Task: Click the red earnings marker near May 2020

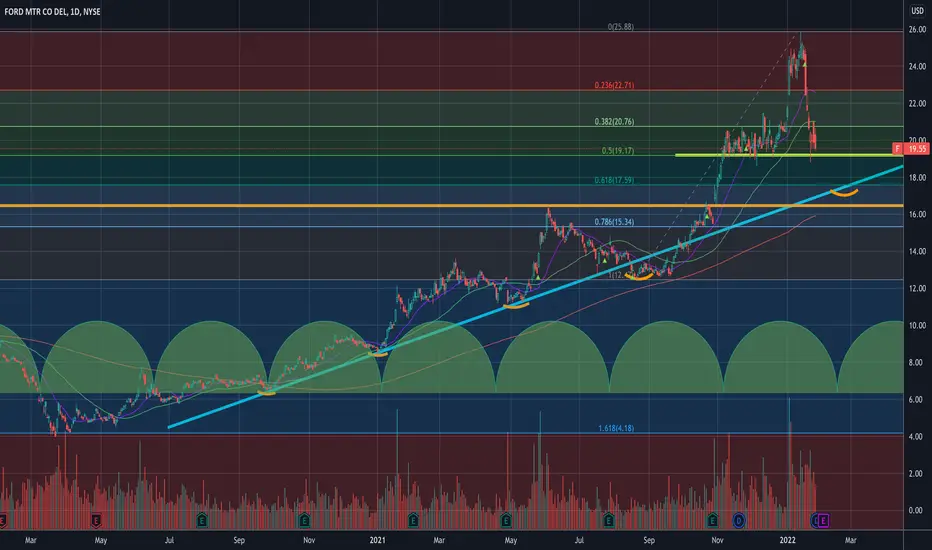Action: (96, 521)
